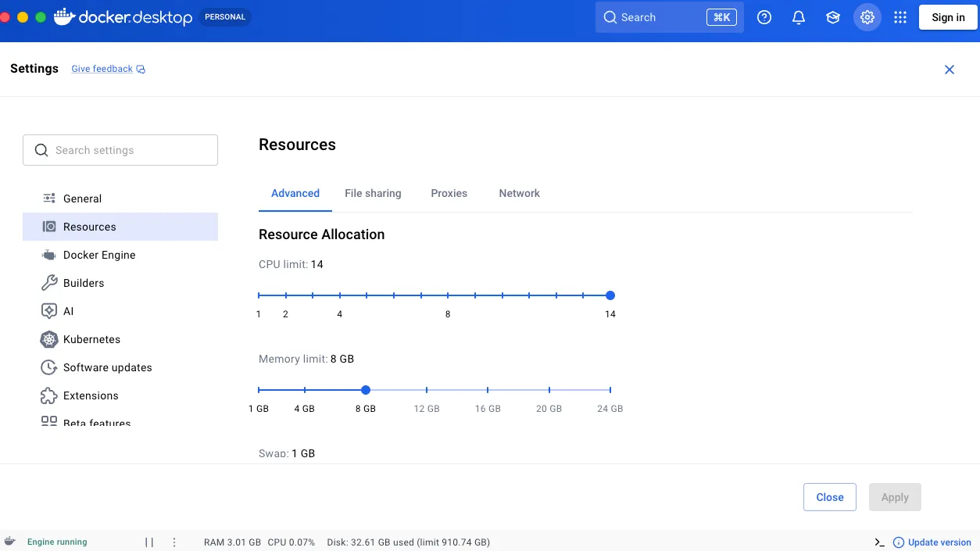
Task: Pause the engine from the status bar
Action: coord(149,542)
